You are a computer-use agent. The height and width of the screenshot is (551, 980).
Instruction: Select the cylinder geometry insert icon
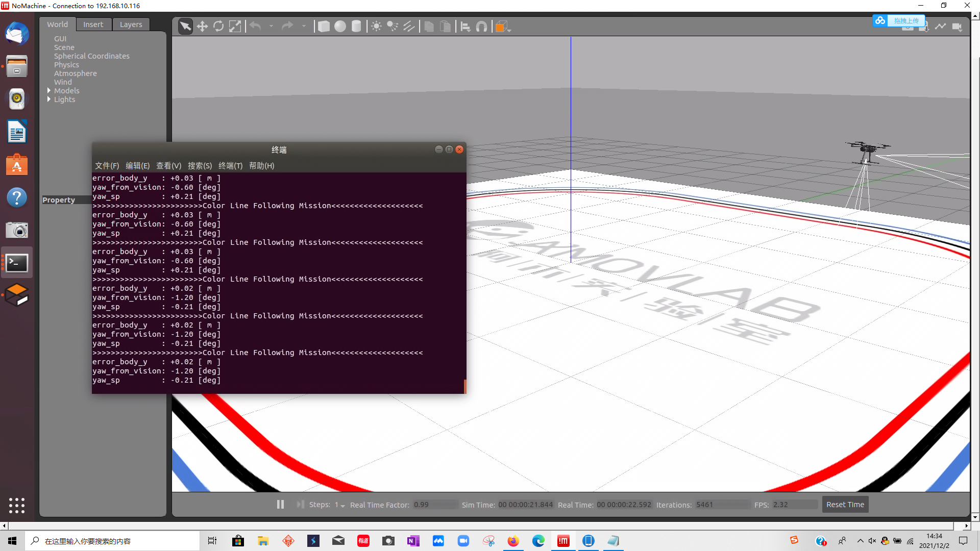point(357,26)
